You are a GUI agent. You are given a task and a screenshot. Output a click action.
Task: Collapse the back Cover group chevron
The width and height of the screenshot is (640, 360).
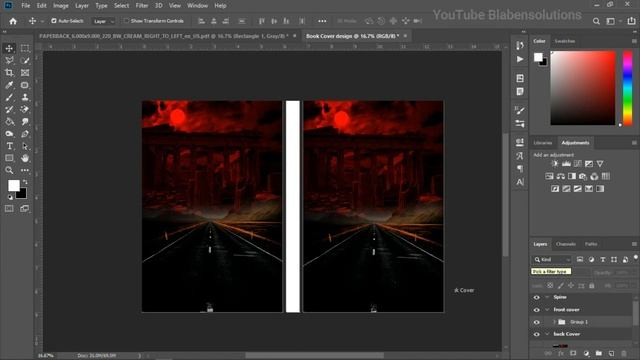click(x=547, y=334)
